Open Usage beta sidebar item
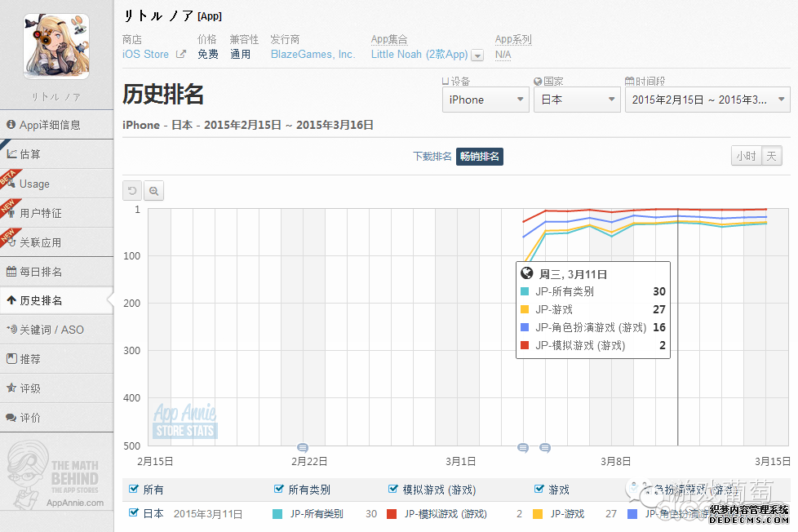Viewport: 798px width, 532px height. (56, 184)
